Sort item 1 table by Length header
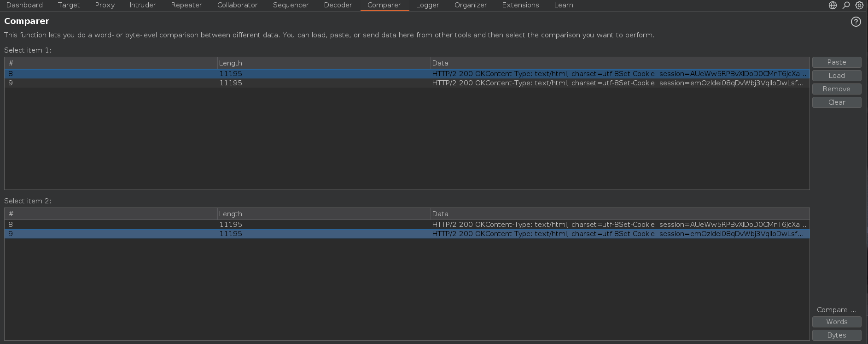Screen dimensions: 868x344 pos(322,63)
